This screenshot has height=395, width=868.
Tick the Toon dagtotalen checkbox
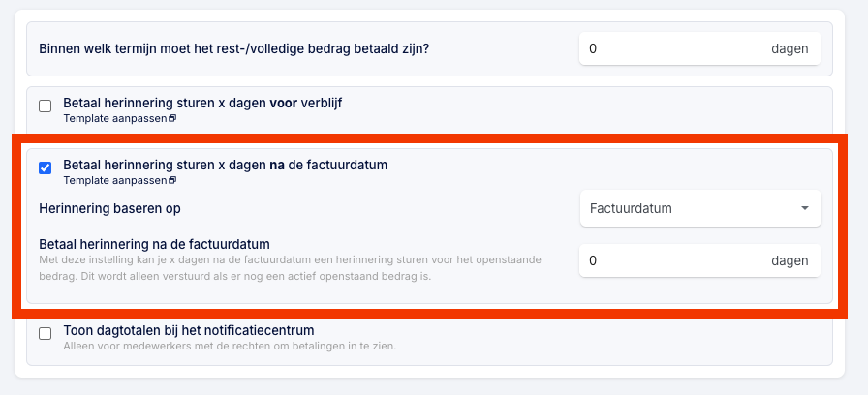pyautogui.click(x=45, y=334)
